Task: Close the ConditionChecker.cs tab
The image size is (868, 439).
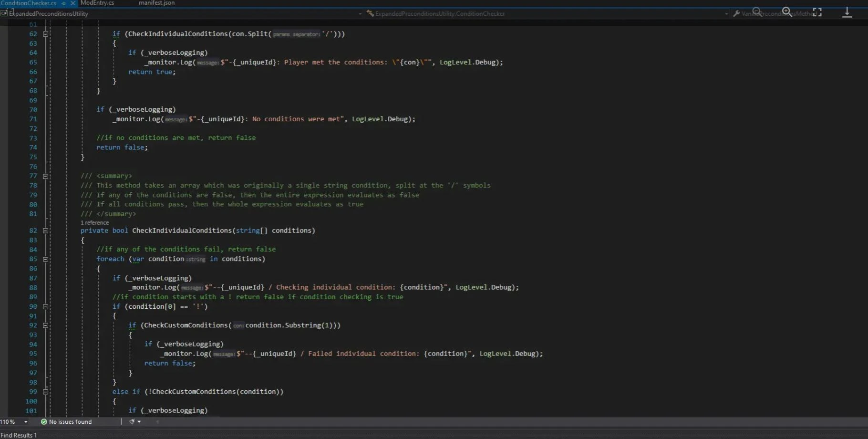Action: point(72,3)
